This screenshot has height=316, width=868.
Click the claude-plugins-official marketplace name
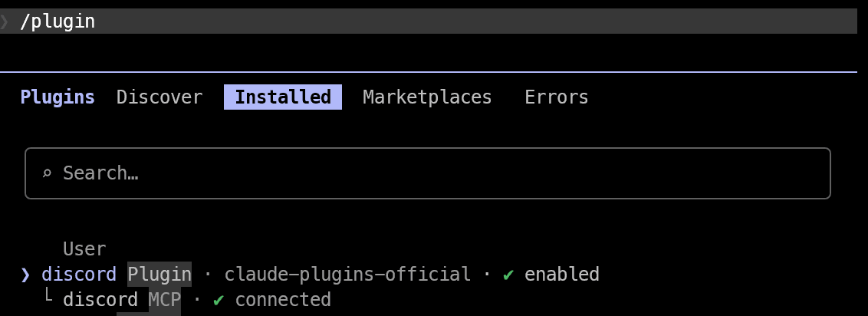click(x=347, y=274)
